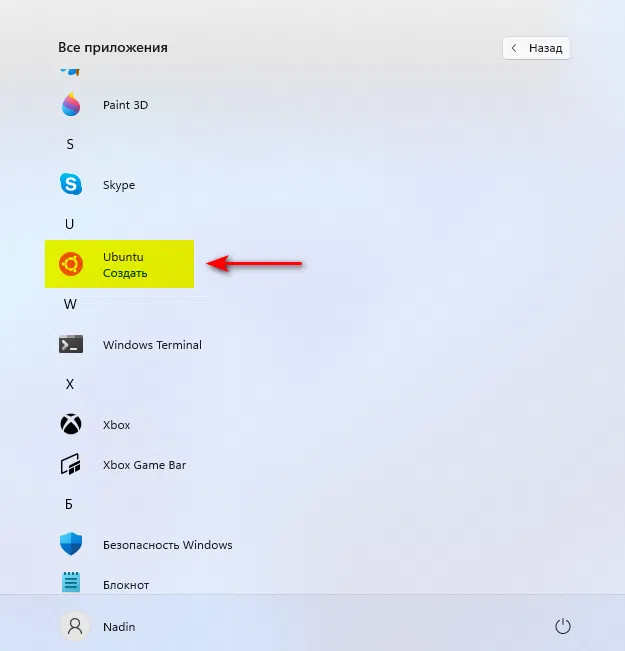Screen dimensions: 625x651
Task: Open the Блокнот notepad icon
Action: tap(71, 582)
